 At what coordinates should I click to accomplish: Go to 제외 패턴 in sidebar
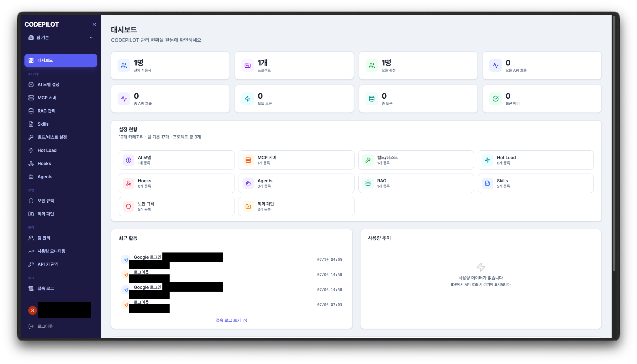[x=61, y=214]
